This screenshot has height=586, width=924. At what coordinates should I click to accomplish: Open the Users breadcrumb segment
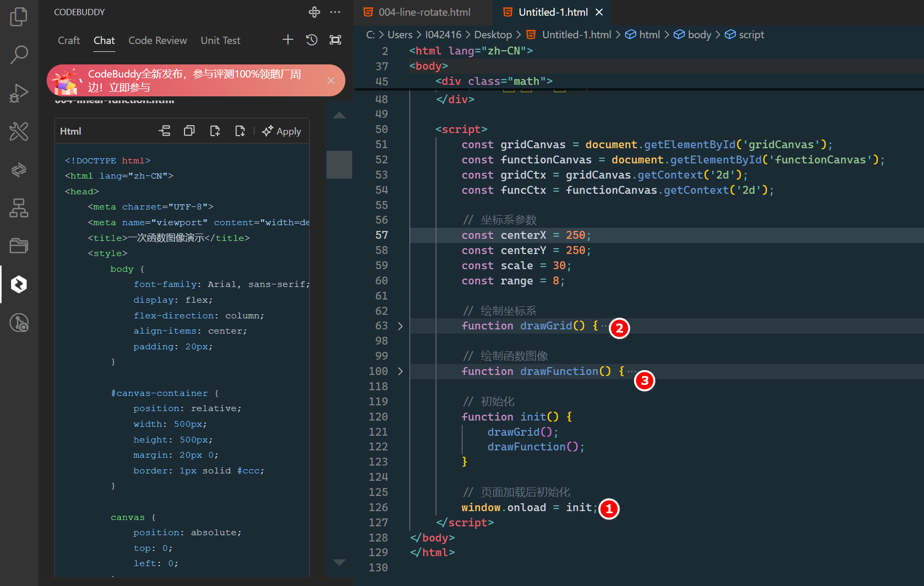[400, 35]
